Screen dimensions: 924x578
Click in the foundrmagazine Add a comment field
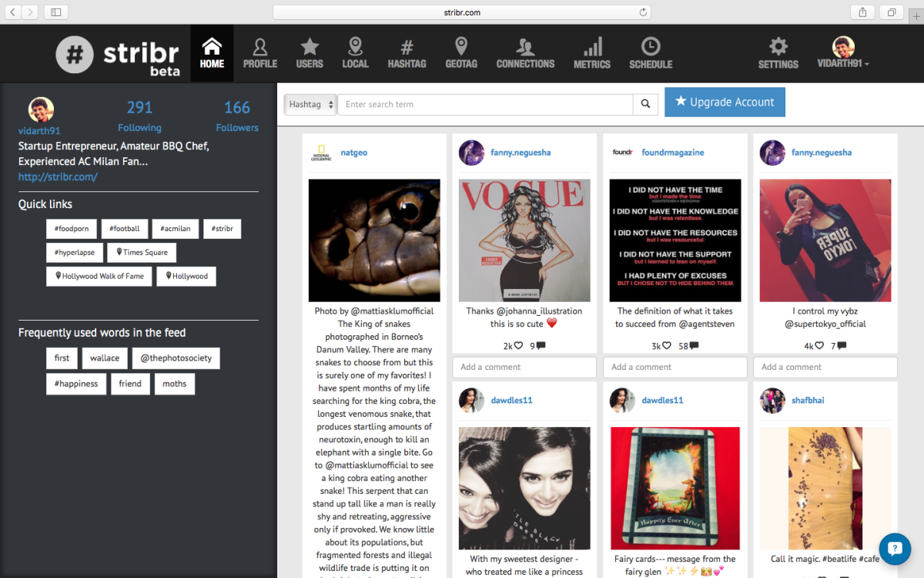click(x=675, y=367)
